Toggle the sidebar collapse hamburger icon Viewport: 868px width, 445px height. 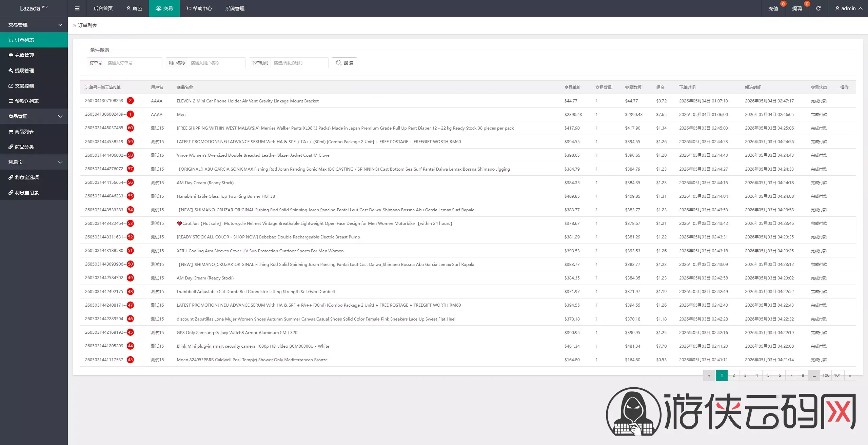(77, 8)
